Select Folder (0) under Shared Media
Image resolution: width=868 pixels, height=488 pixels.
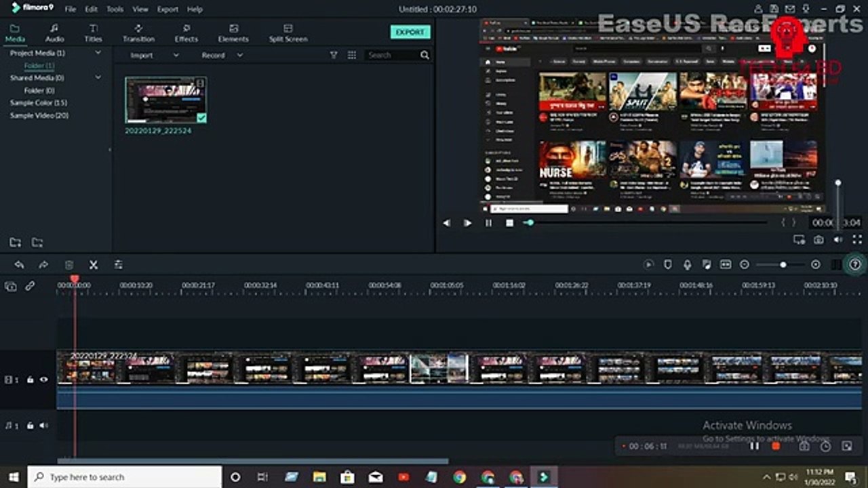[39, 90]
